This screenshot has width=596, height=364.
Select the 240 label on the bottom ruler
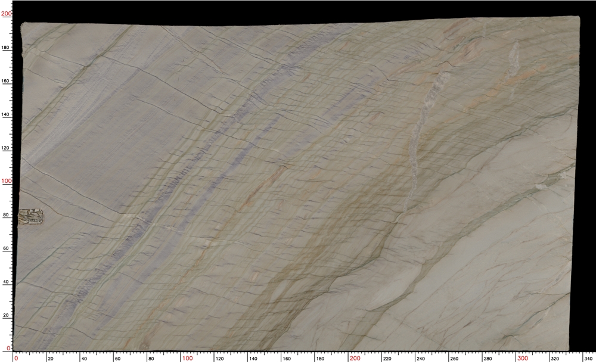click(x=421, y=358)
